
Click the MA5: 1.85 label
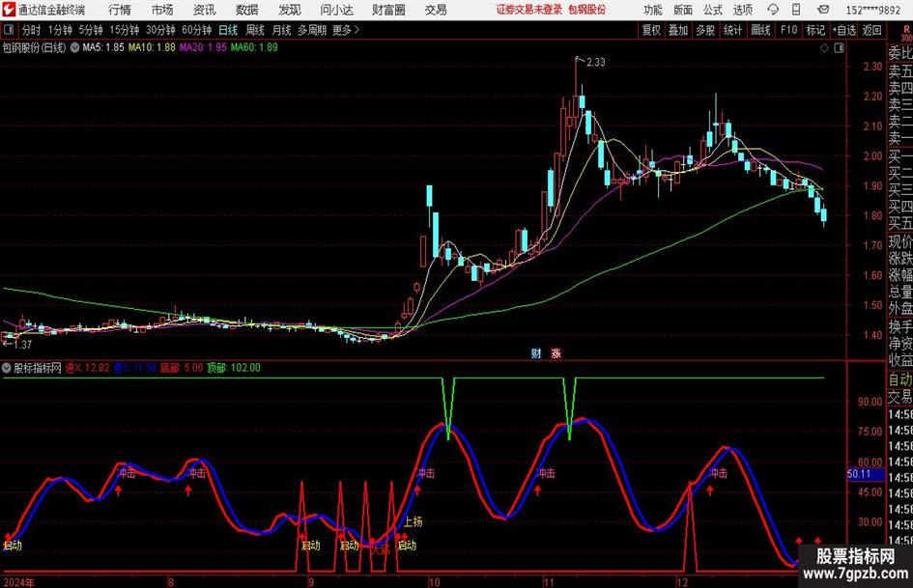click(x=103, y=47)
